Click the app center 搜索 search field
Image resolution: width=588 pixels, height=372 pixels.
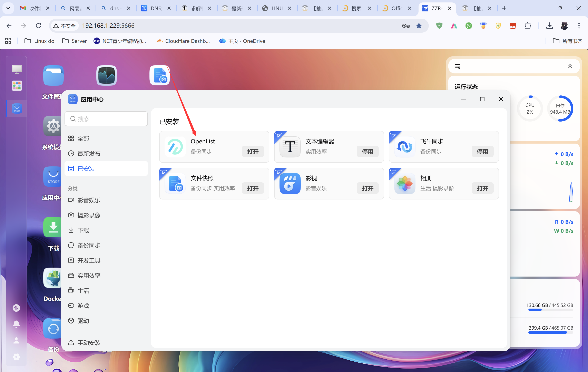pyautogui.click(x=106, y=119)
